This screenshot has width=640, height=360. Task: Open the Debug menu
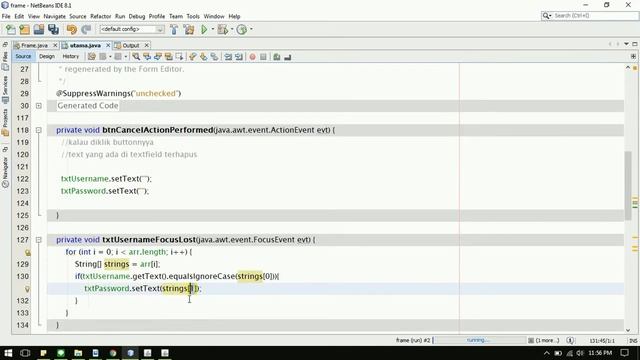pyautogui.click(x=137, y=16)
